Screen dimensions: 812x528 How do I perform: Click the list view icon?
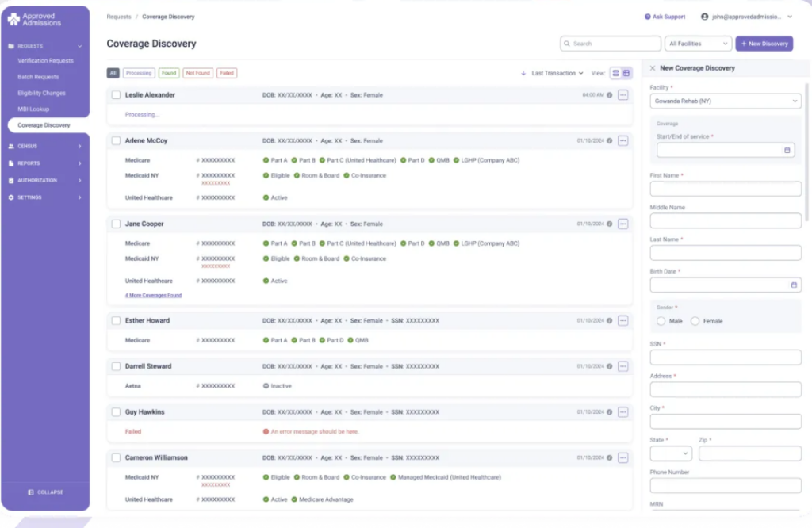(x=615, y=73)
